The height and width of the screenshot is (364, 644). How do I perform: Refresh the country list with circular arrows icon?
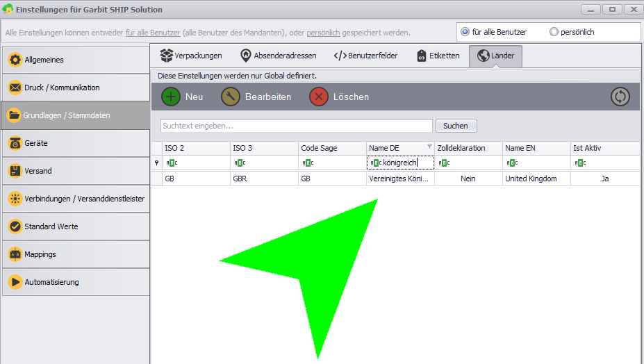(620, 97)
